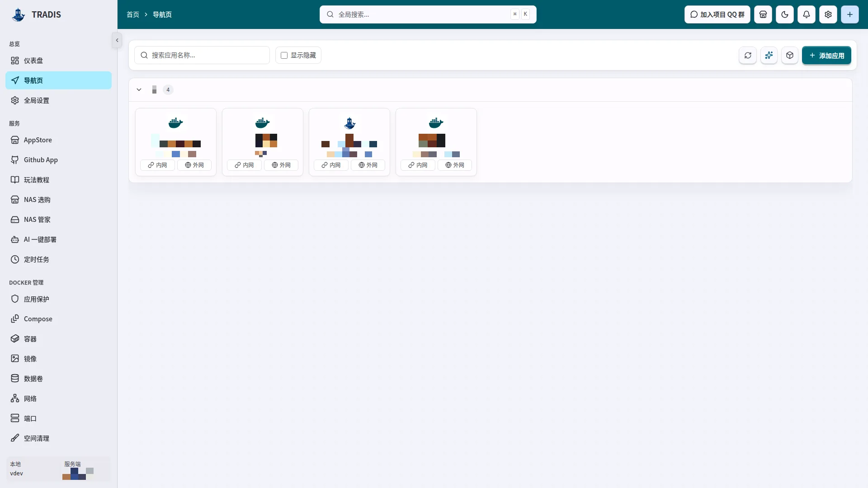Click 首页 in the breadcrumb
This screenshot has height=488, width=868.
pos(133,14)
